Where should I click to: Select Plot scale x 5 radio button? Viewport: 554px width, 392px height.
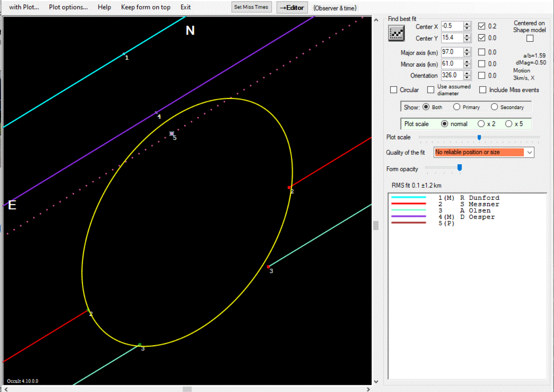click(509, 124)
